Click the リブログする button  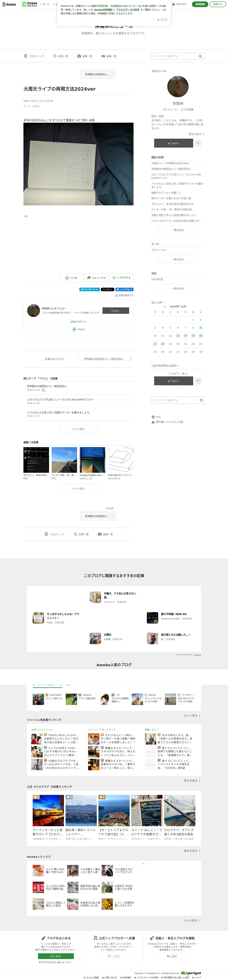coord(121,278)
